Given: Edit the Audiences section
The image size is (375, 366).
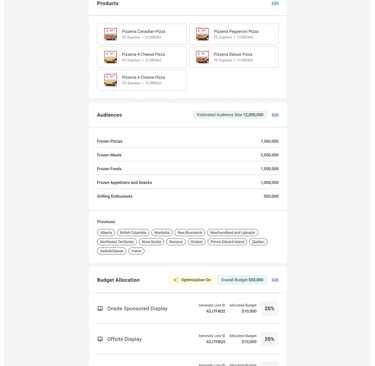Looking at the screenshot, I should [x=275, y=115].
